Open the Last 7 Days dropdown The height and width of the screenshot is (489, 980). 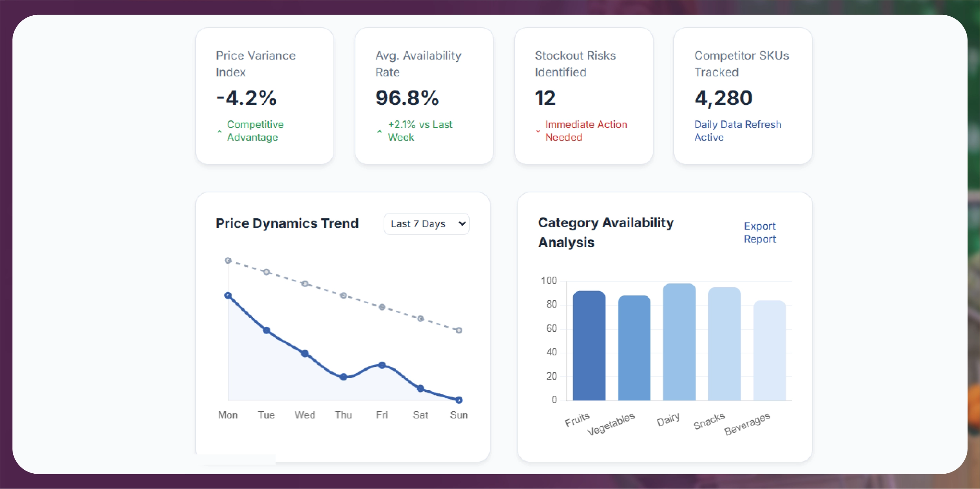426,224
